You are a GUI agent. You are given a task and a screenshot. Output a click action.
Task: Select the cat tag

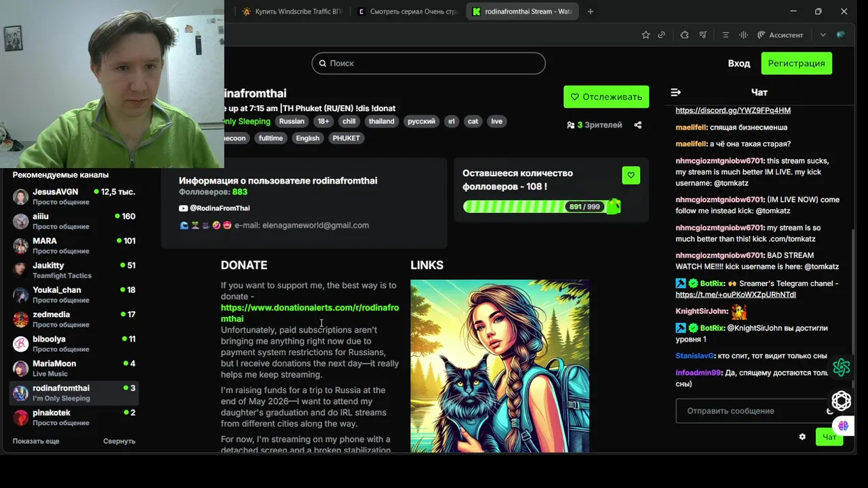click(473, 121)
